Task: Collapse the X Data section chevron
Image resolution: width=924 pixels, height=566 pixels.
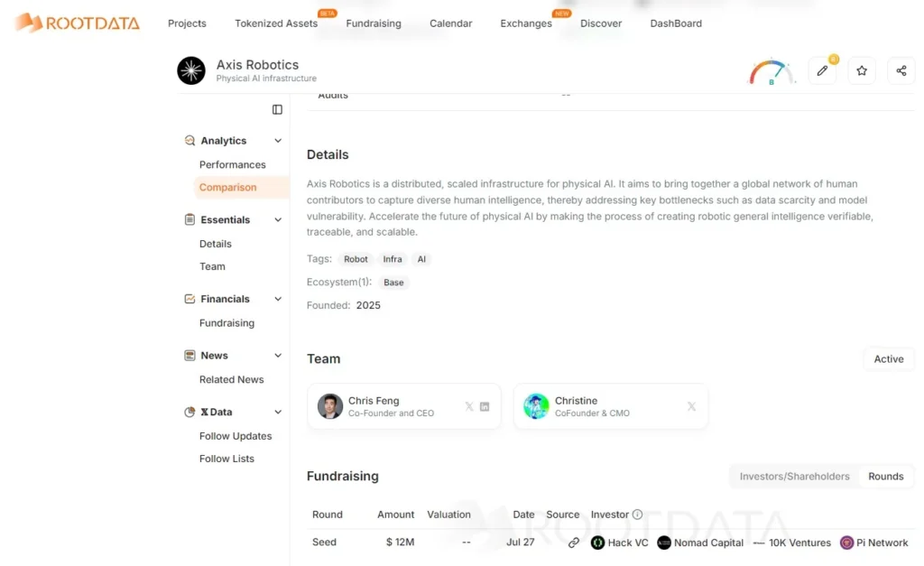Action: click(278, 413)
